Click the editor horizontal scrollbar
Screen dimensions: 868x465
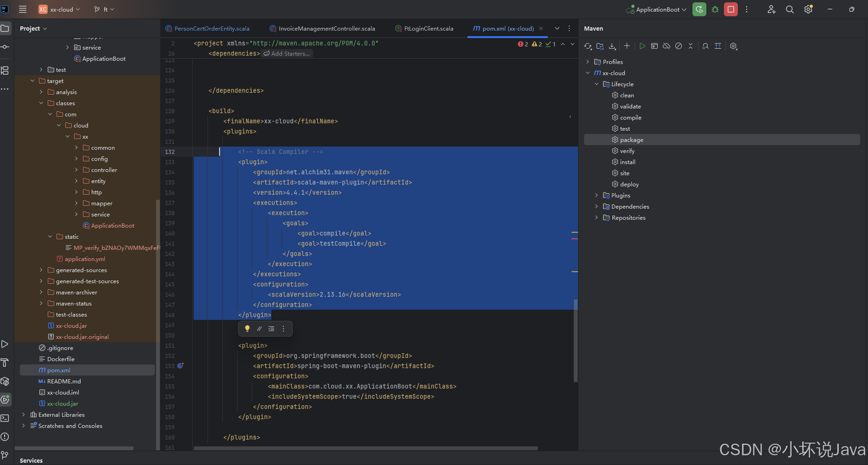tap(366, 448)
